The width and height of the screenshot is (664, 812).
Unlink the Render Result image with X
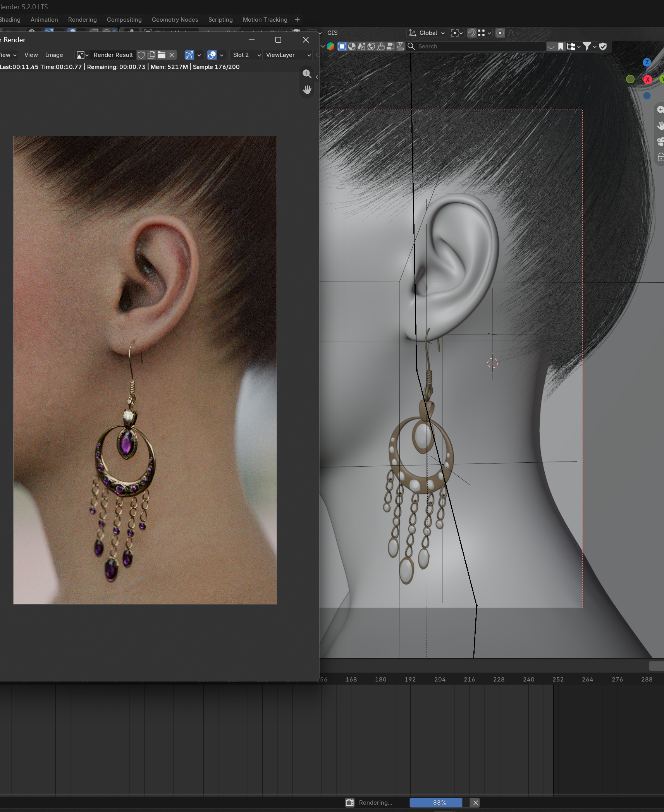pos(172,55)
